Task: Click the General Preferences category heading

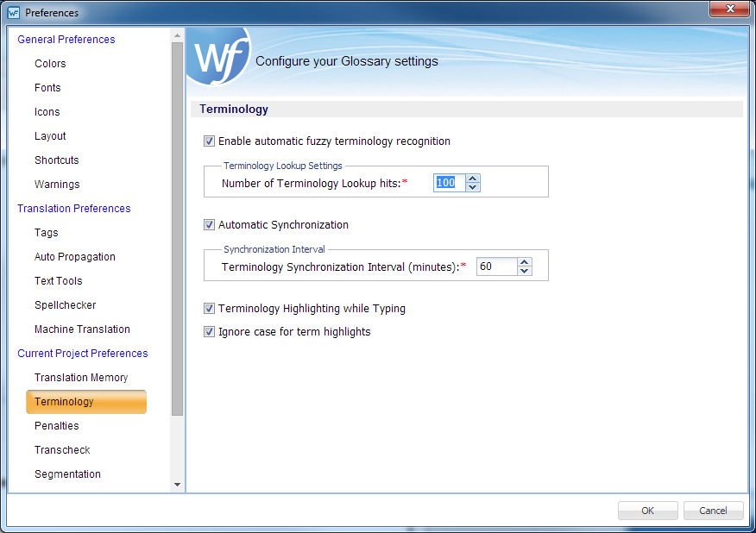Action: tap(66, 40)
